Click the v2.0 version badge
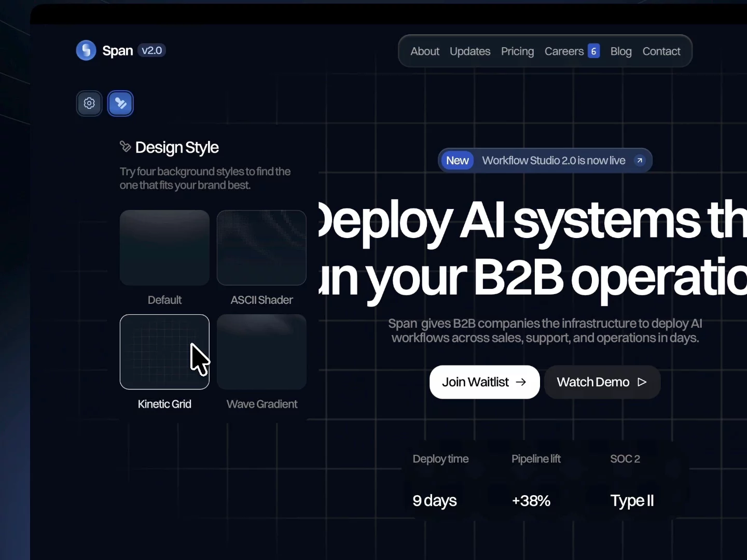Screen dimensions: 747x560 click(152, 50)
